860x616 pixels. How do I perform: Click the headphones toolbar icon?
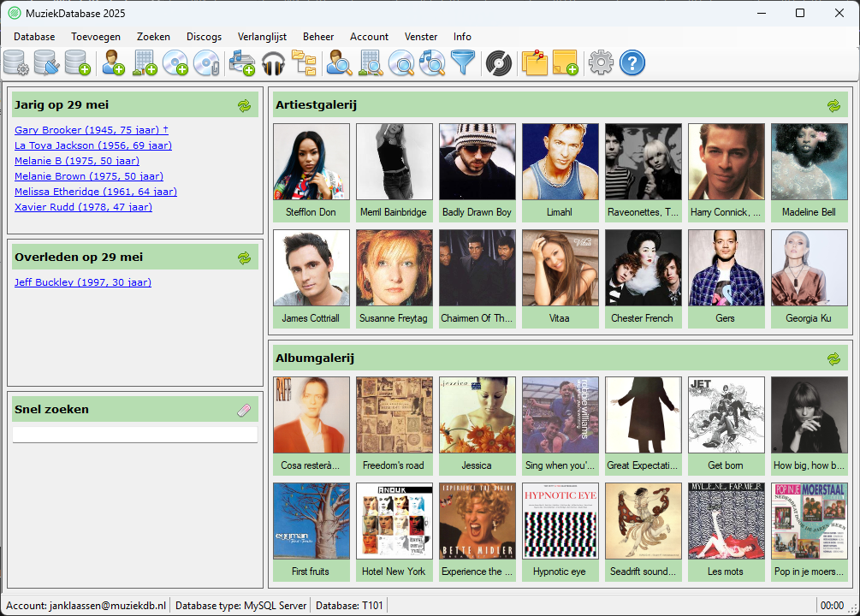[273, 62]
